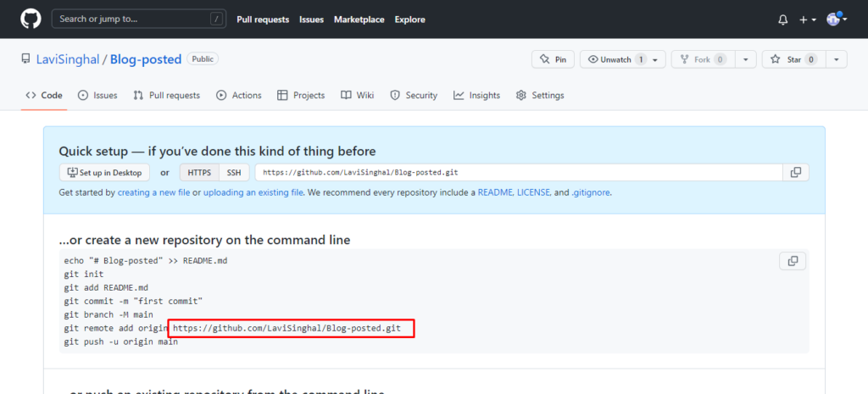Switch to the repository Pull requests tab

point(167,95)
